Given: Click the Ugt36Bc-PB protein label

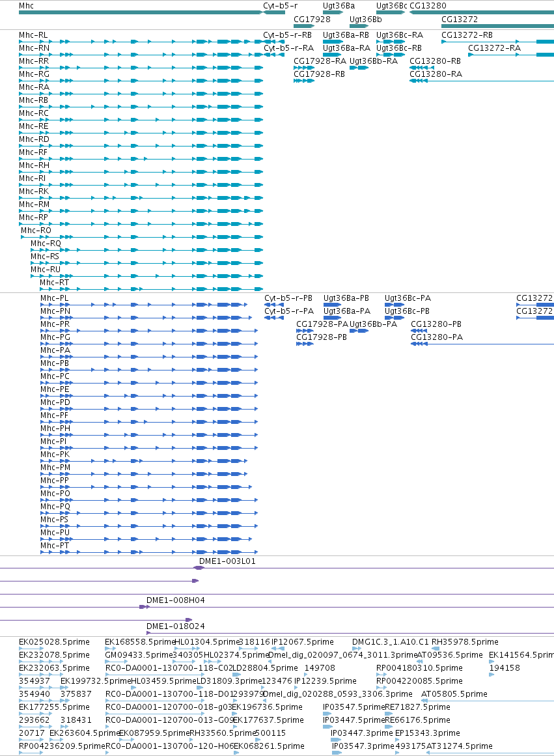Looking at the screenshot, I should click(x=407, y=311).
